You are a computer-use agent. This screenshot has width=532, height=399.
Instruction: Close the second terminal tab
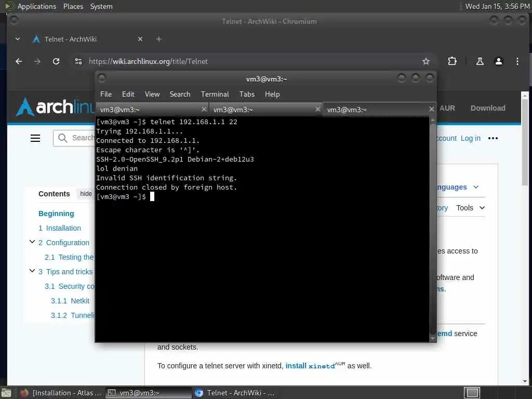coord(317,109)
